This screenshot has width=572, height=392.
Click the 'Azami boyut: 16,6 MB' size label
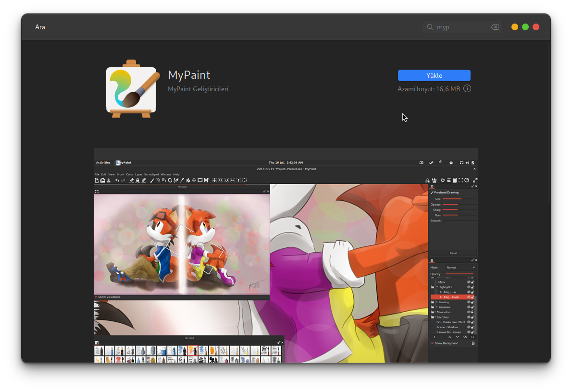pos(429,89)
